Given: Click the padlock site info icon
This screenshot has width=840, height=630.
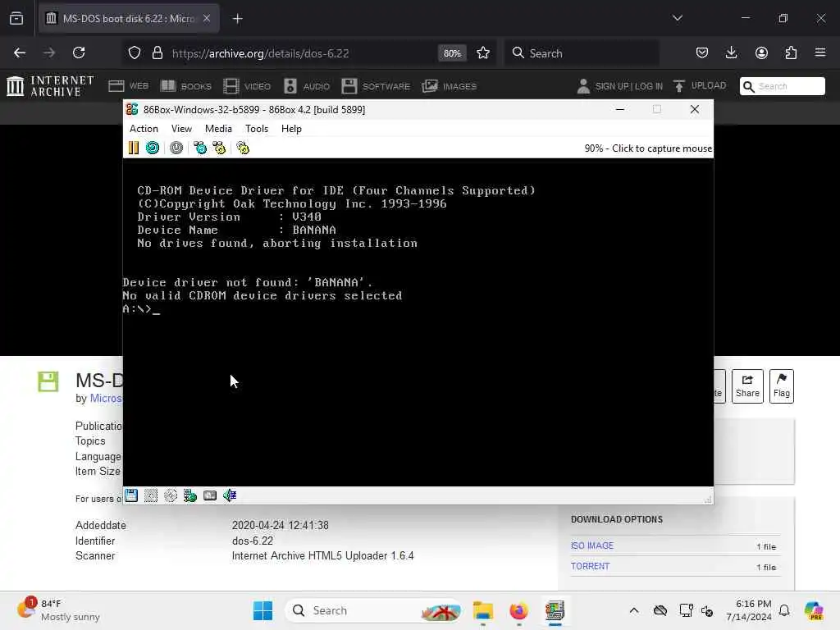Looking at the screenshot, I should coord(157,53).
